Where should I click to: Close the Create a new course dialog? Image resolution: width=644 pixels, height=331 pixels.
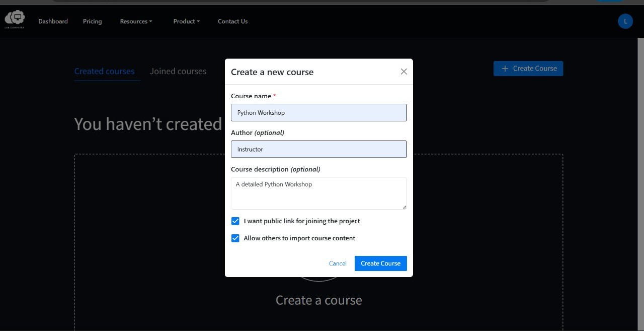pos(404,72)
